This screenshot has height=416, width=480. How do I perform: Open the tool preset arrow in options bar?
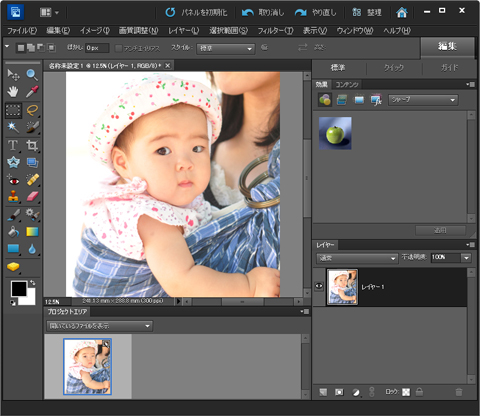[x=7, y=46]
